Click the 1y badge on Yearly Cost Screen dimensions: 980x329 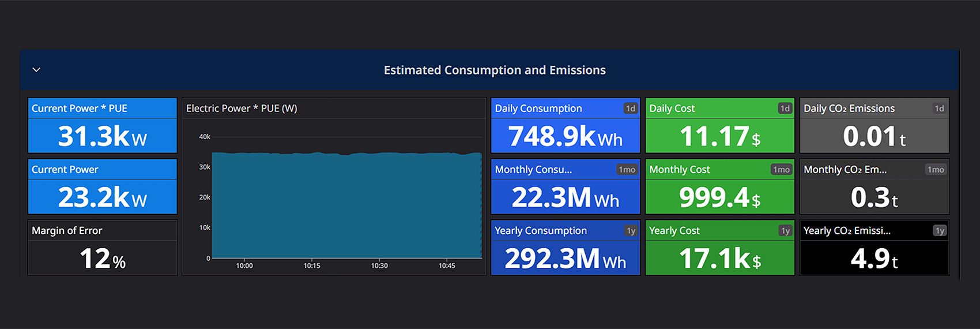786,231
